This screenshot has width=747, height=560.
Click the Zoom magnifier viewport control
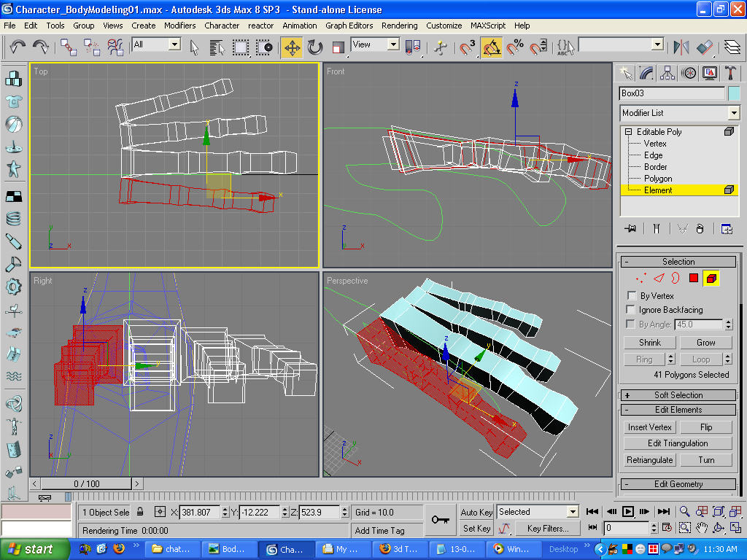coord(684,511)
